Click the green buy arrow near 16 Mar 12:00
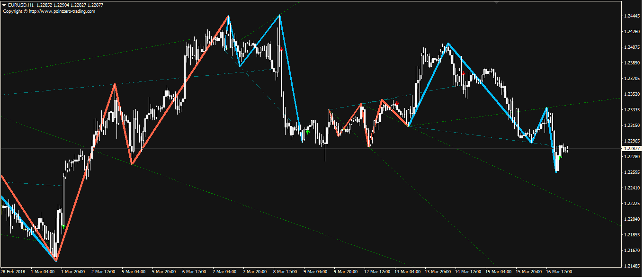 coord(559,157)
